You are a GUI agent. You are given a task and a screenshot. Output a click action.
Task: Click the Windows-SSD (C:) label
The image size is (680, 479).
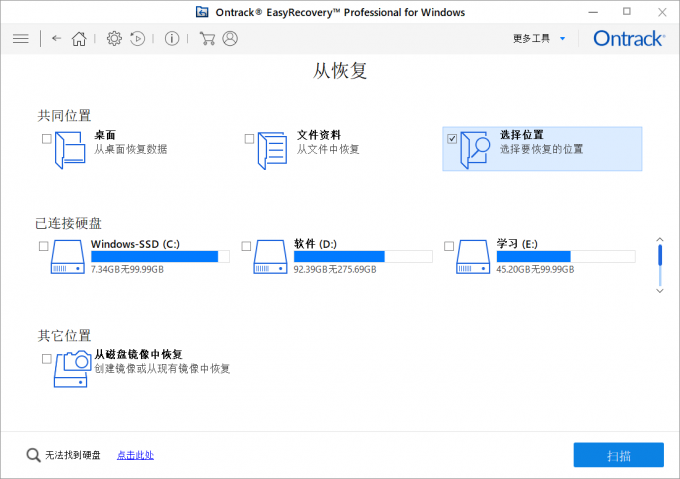click(135, 244)
